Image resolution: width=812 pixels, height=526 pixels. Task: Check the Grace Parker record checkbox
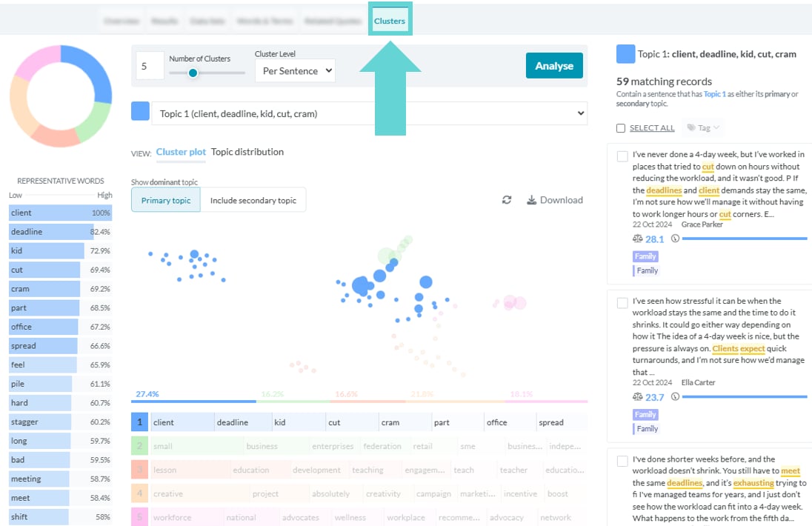(x=622, y=156)
